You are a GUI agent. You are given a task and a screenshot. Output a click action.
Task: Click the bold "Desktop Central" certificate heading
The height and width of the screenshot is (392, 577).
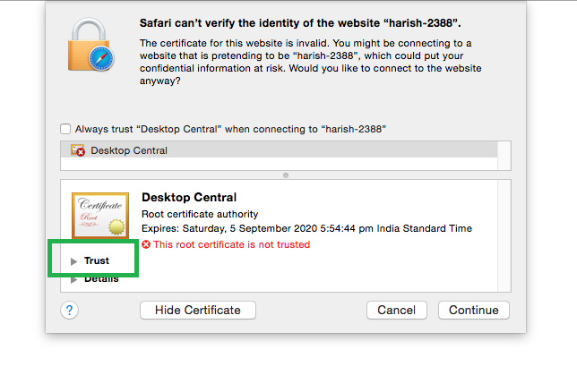[189, 198]
